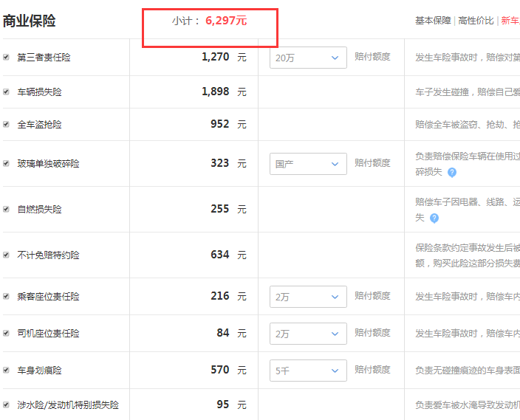Click the help icon beside 自燃损失险 description

434,218
